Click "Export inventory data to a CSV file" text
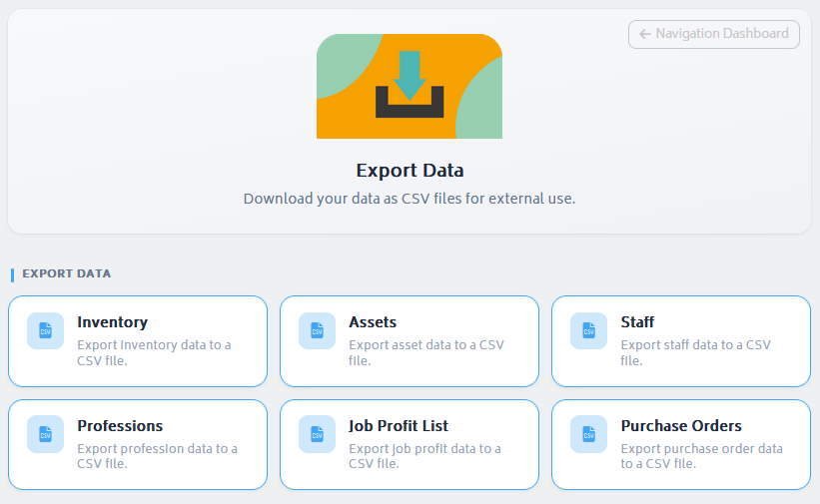The image size is (820, 504). [154, 352]
